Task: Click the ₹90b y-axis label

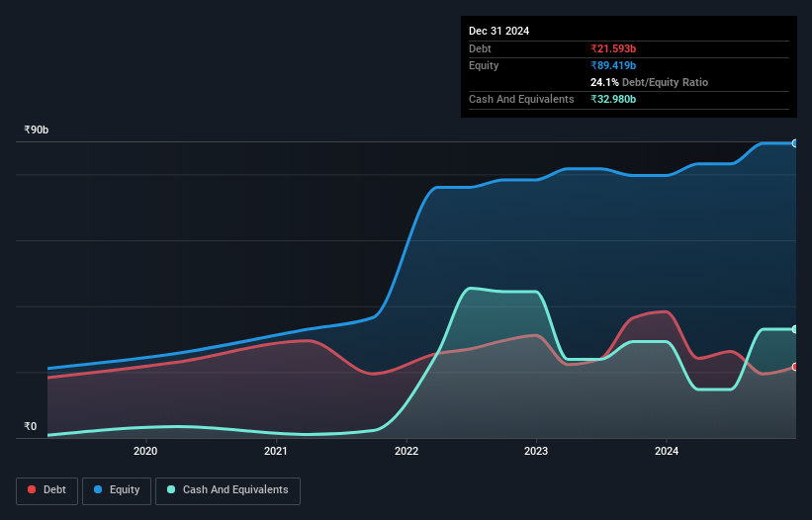Action: tap(37, 130)
